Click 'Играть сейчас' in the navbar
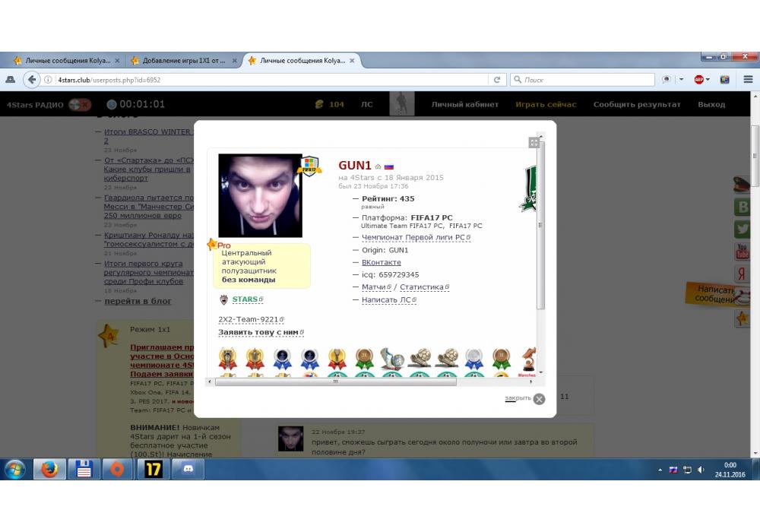The height and width of the screenshot is (532, 760). [546, 104]
